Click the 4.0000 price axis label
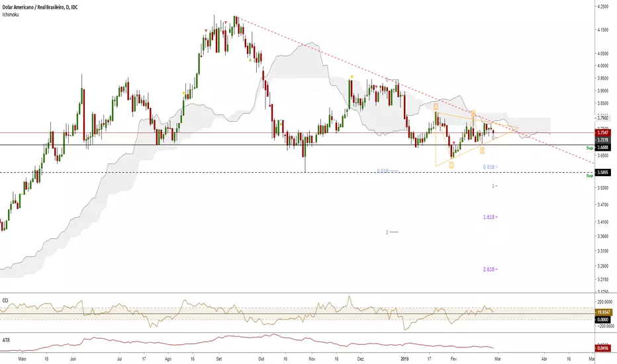Viewport: 617px width, 364px height. pos(603,66)
